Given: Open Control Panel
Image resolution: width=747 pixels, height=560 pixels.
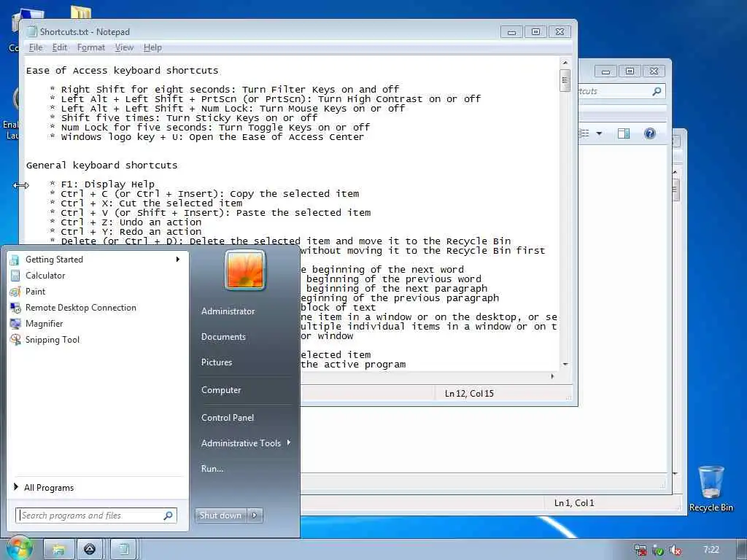Looking at the screenshot, I should pyautogui.click(x=228, y=418).
